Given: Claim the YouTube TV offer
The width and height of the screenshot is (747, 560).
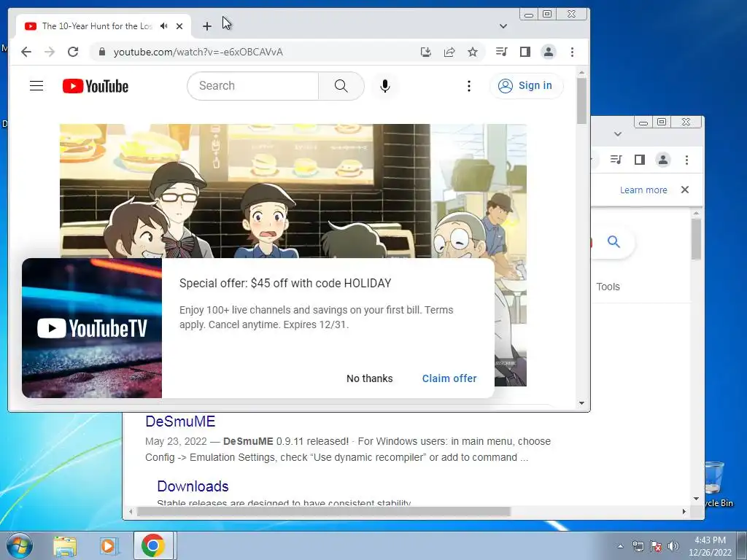Looking at the screenshot, I should coord(449,378).
